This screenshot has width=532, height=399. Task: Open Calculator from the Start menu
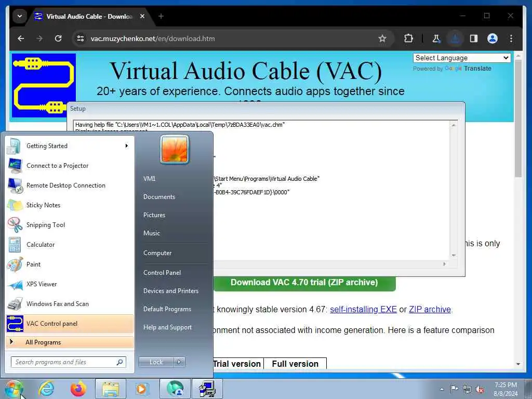coord(70,245)
